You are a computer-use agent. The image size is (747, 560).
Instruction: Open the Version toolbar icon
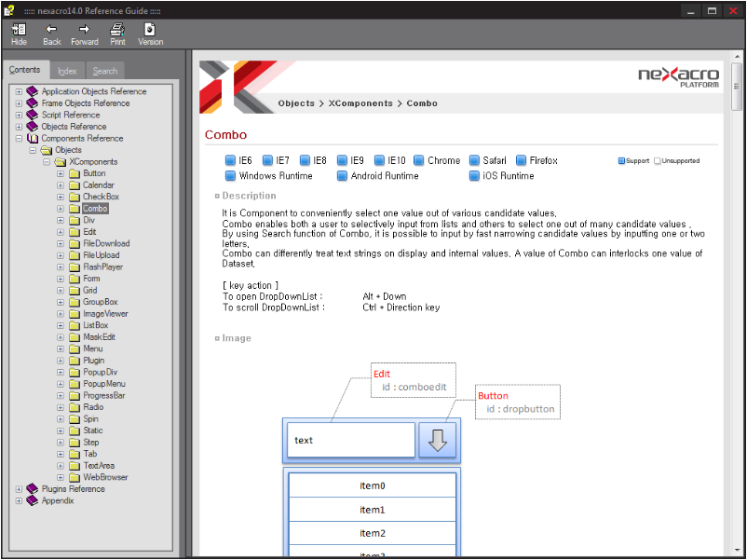(x=150, y=30)
